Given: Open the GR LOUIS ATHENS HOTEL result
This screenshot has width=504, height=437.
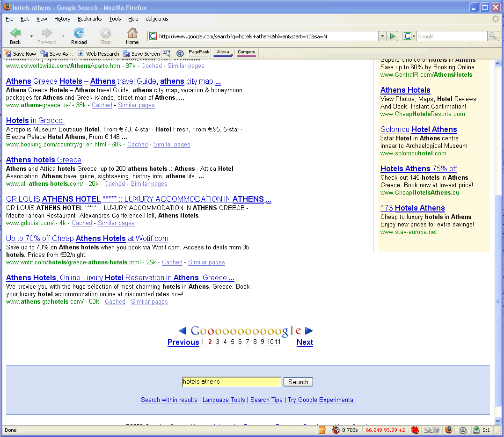Looking at the screenshot, I should (x=139, y=199).
